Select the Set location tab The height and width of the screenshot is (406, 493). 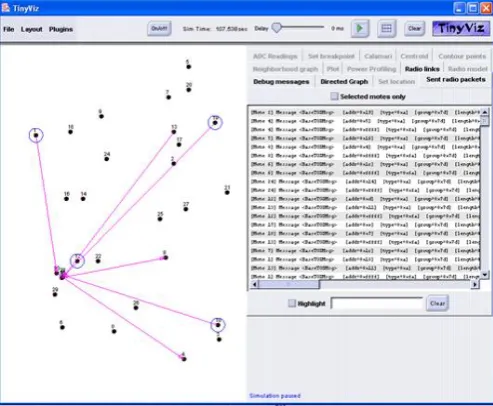(396, 82)
